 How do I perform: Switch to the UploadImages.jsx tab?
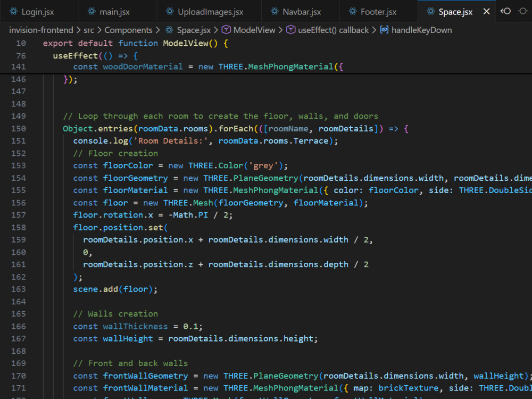click(210, 12)
